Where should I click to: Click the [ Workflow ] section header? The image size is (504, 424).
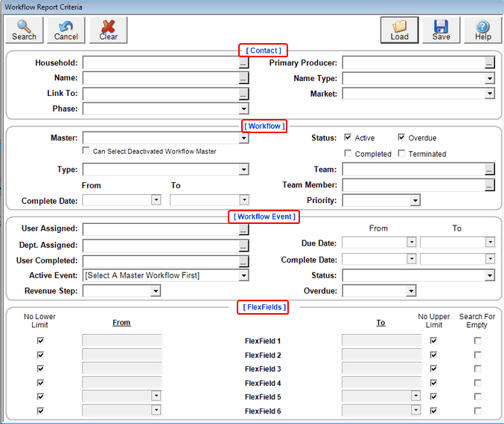[264, 126]
